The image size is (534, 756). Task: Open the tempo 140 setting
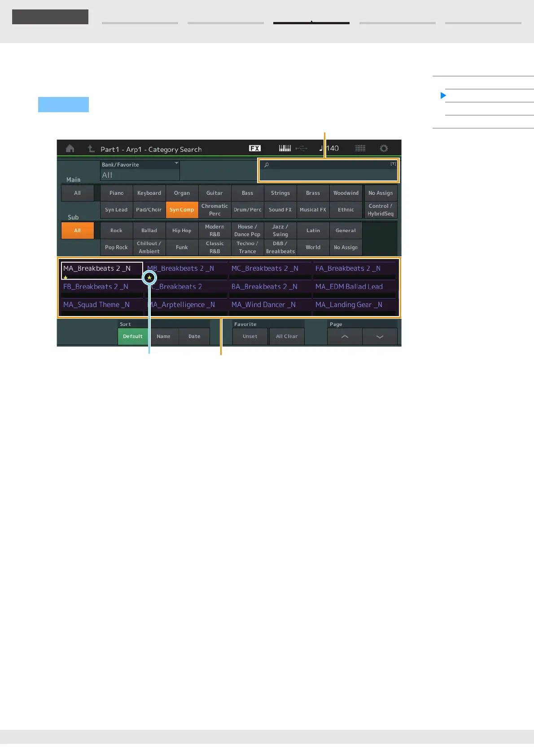(x=329, y=148)
